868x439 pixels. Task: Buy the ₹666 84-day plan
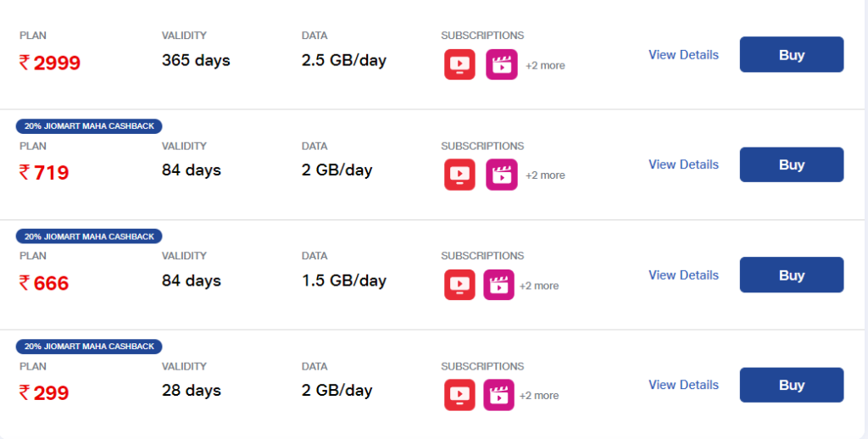(x=791, y=275)
